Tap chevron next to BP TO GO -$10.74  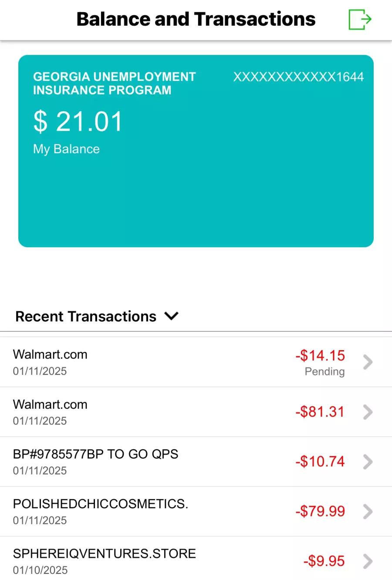[368, 462]
